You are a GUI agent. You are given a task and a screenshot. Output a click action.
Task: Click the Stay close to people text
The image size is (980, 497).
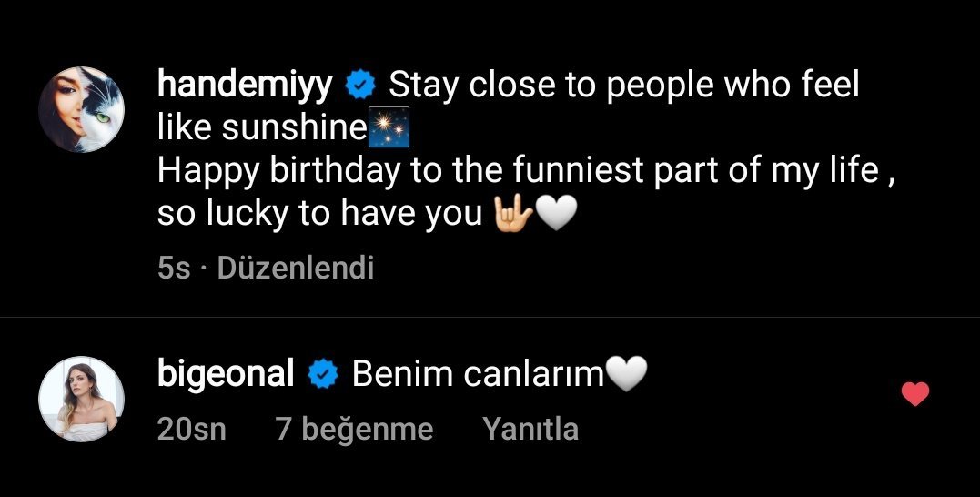pos(623,86)
